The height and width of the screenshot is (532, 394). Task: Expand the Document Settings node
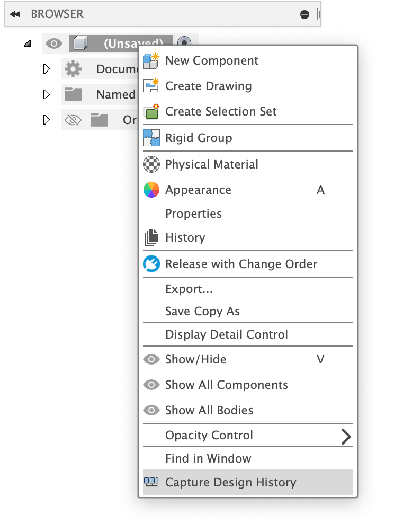pos(46,69)
